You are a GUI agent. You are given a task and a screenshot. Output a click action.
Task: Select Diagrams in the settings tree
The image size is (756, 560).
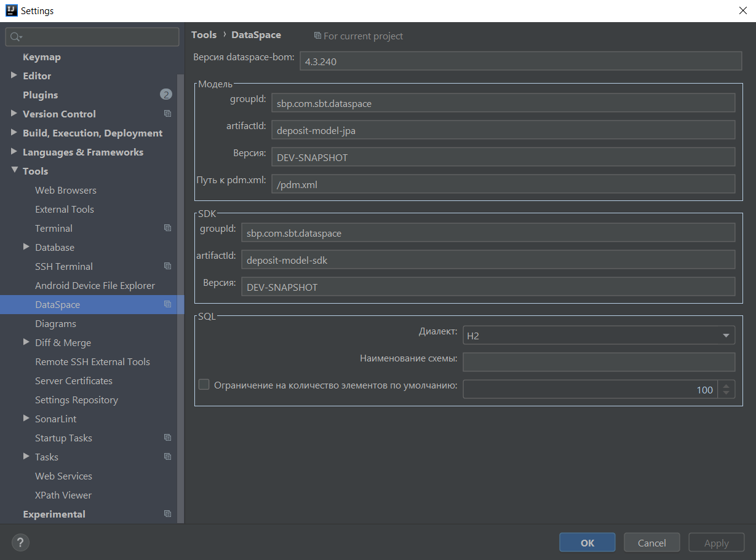coord(55,323)
